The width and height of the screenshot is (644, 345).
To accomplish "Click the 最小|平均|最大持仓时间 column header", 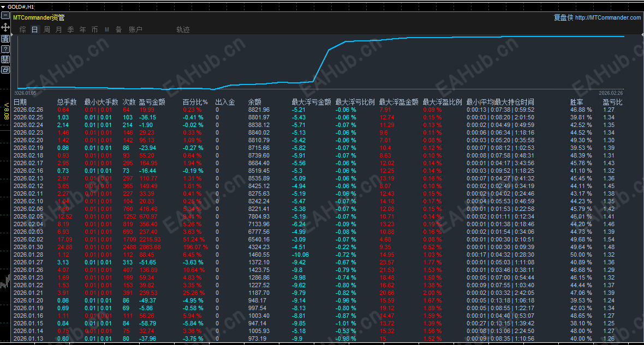I will [500, 102].
